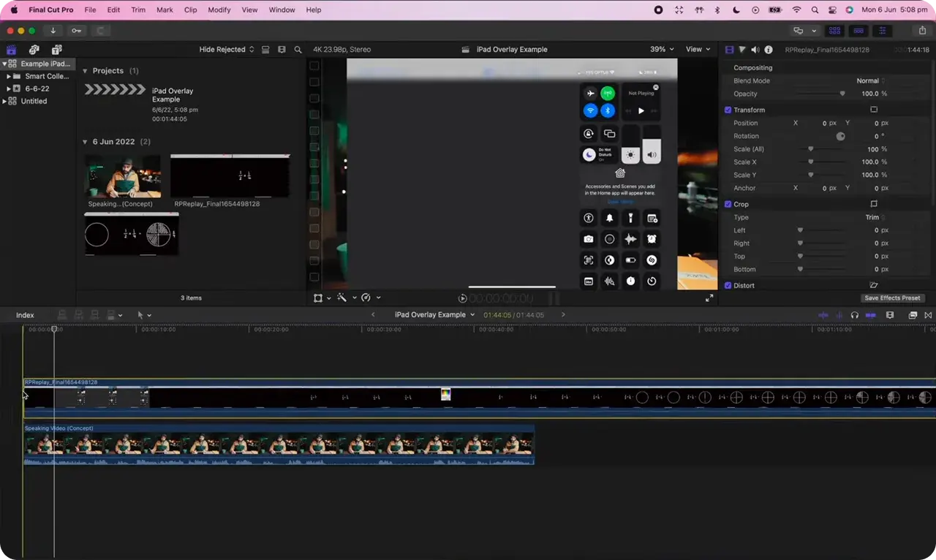
Task: Open the Video Inspector tab icon
Action: pos(729,50)
